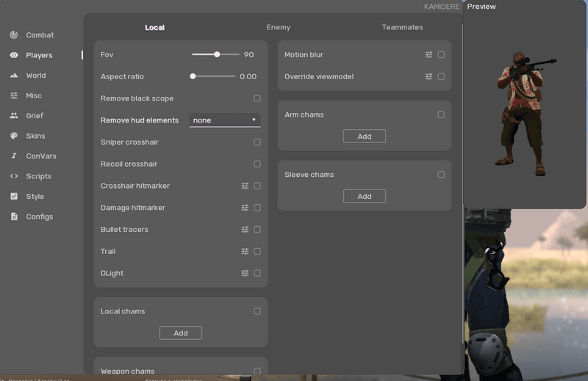Open settings icon next to Trail
Image resolution: width=588 pixels, height=381 pixels.
[245, 251]
